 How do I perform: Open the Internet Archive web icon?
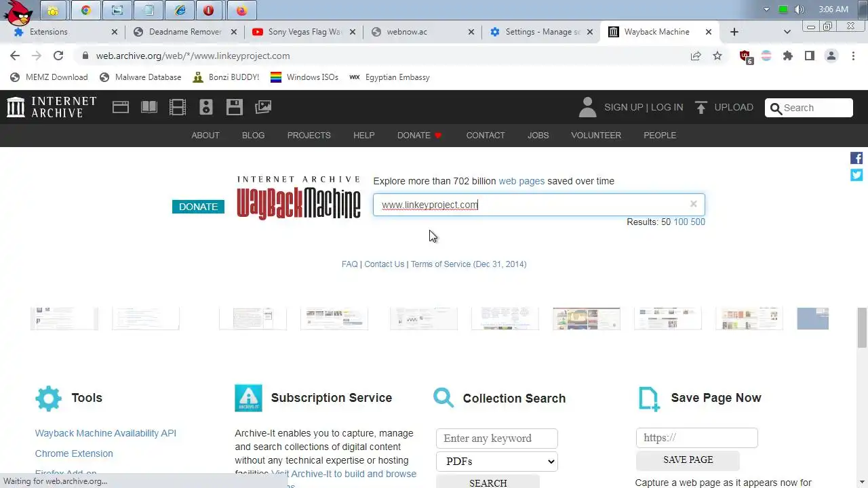121,107
